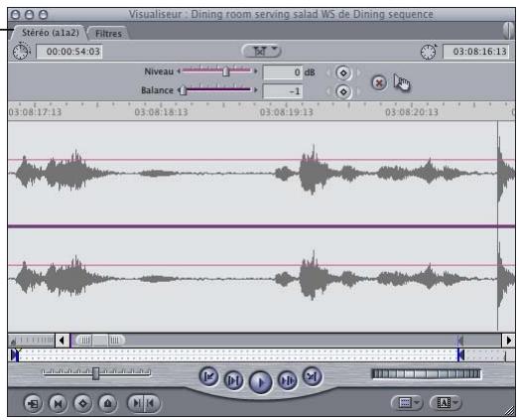The image size is (519, 420).
Task: Click the red reset (X) button
Action: [x=379, y=82]
